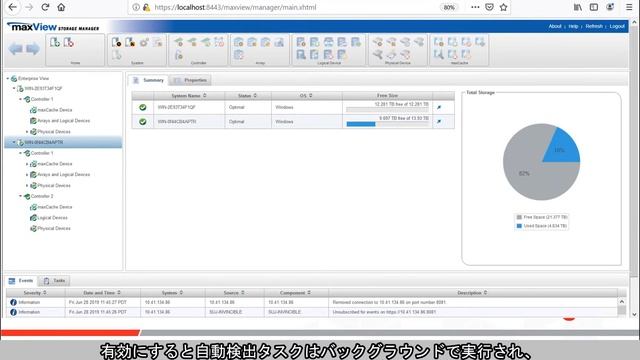Click free-size usage bar of second system
This screenshot has height=360, width=640.
[387, 124]
